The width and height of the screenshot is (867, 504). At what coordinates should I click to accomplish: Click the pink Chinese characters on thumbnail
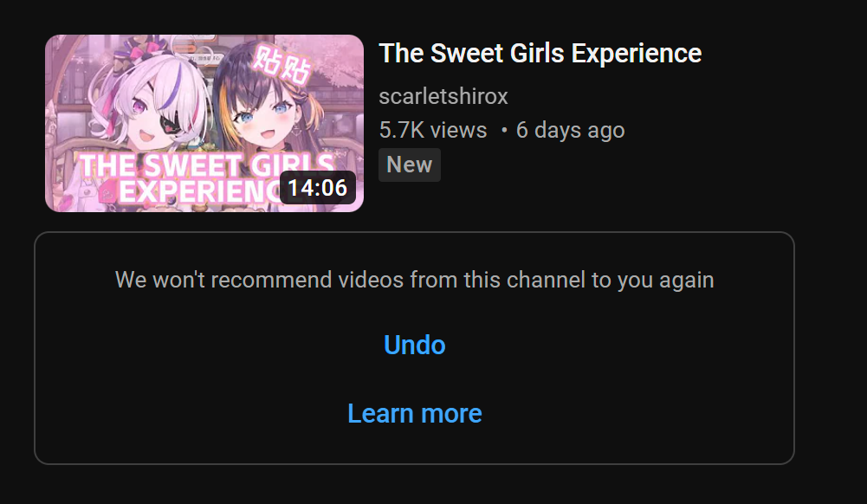point(282,67)
